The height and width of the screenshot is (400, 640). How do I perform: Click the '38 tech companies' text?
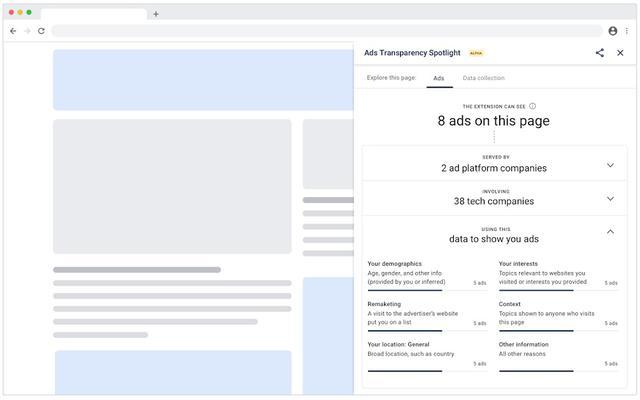[x=494, y=201]
